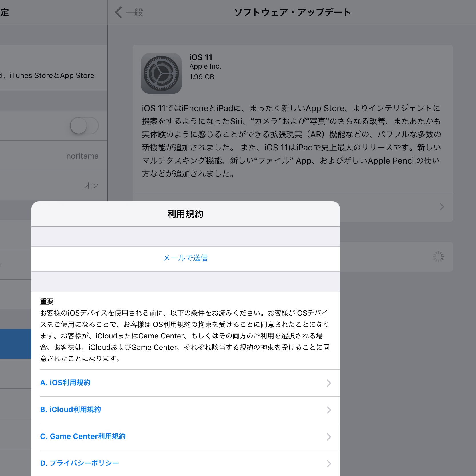Tap the details chevron under iOS 11 description
Image resolution: width=476 pixels, height=476 pixels.
[x=442, y=207]
